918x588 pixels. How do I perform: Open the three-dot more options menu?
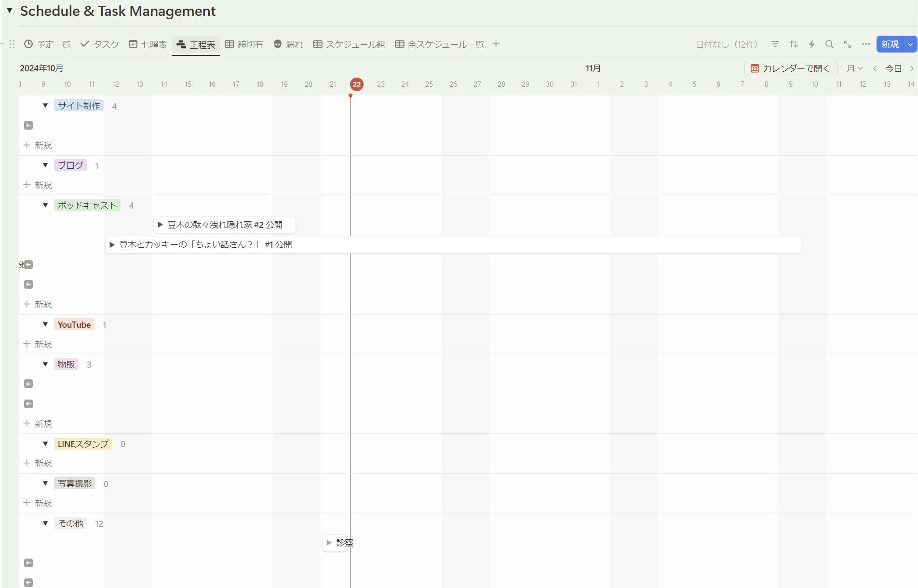(x=866, y=44)
